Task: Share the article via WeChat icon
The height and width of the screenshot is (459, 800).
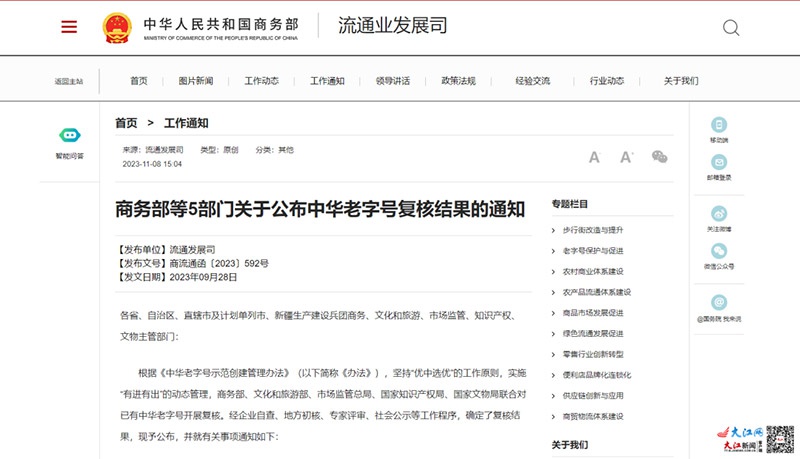Action: point(659,157)
